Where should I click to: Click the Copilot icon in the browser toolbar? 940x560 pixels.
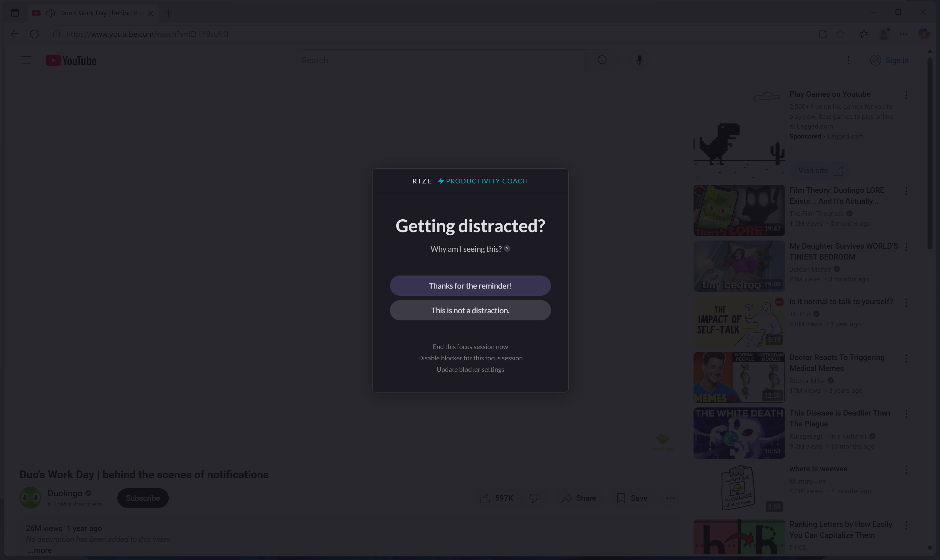[923, 34]
